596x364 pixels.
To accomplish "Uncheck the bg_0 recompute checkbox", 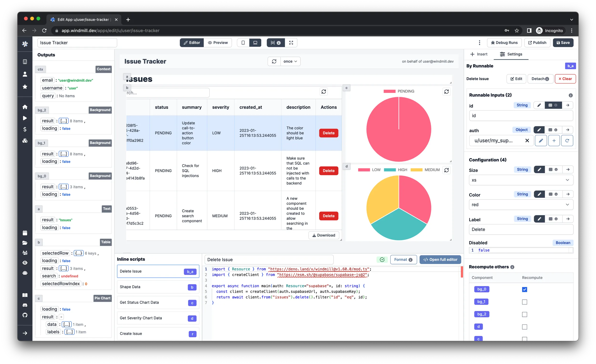I will coord(524,289).
